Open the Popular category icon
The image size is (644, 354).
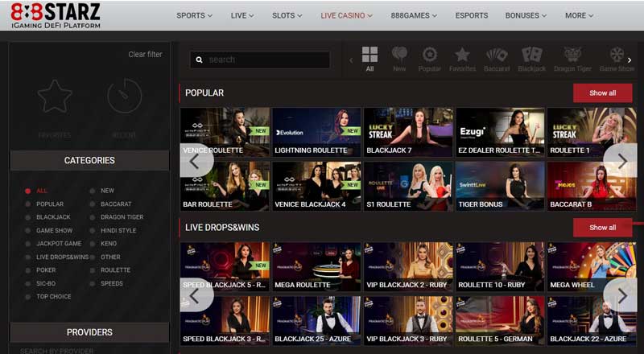tap(430, 54)
